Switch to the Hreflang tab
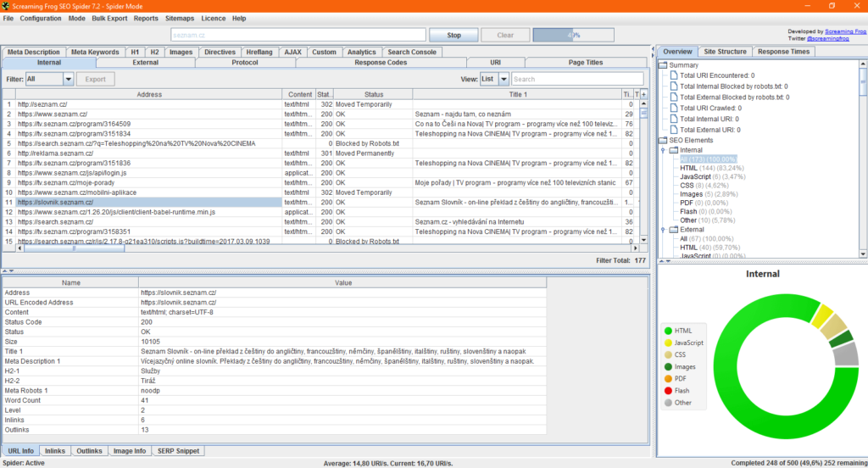The width and height of the screenshot is (868, 468). coord(259,52)
